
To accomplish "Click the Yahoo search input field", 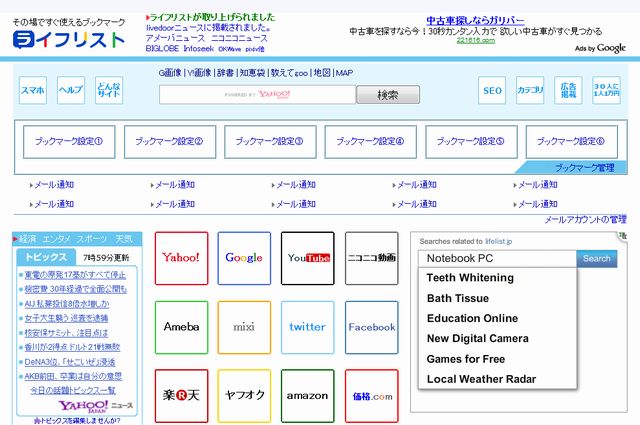I will pyautogui.click(x=258, y=95).
